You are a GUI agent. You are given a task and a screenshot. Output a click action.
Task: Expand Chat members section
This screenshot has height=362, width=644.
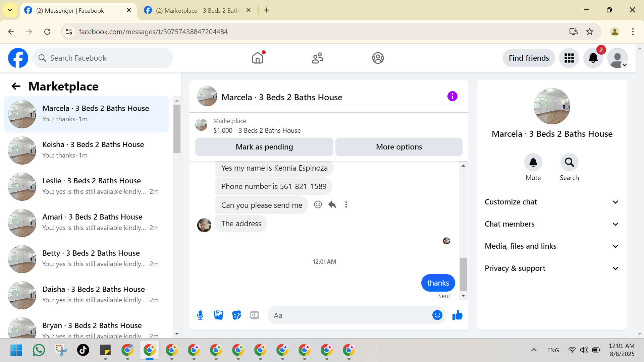[x=552, y=224]
